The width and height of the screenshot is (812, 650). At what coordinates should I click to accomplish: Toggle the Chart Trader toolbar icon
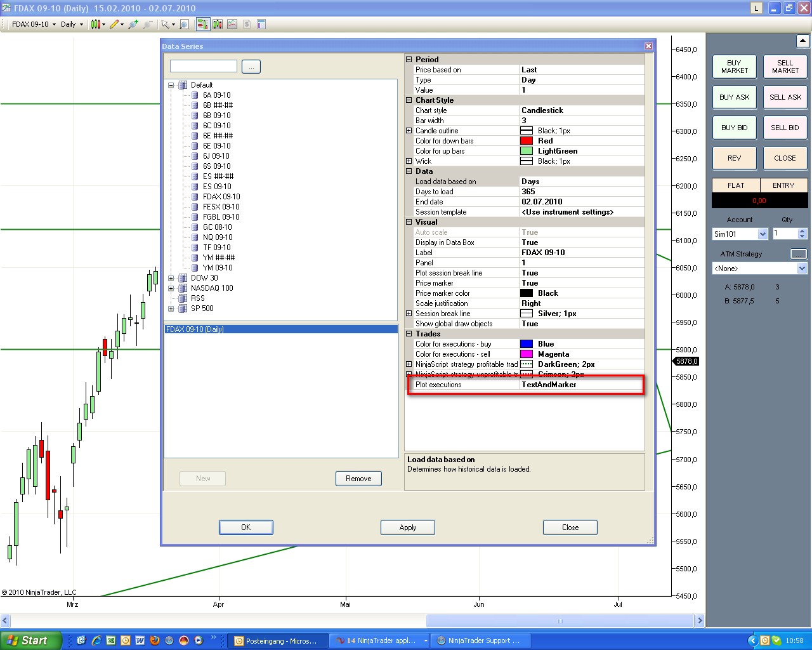point(203,24)
